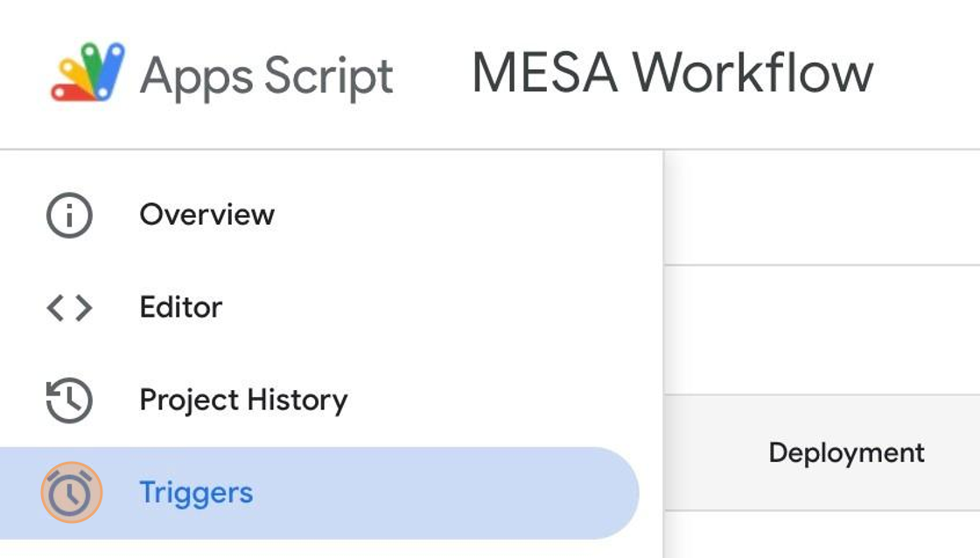
Task: Click the Project History clock icon
Action: click(x=69, y=401)
